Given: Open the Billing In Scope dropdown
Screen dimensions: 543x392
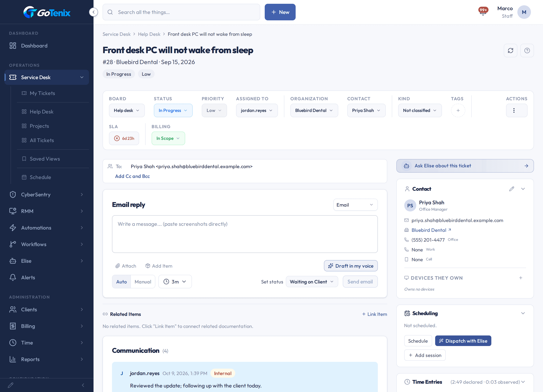Looking at the screenshot, I should coord(168,138).
